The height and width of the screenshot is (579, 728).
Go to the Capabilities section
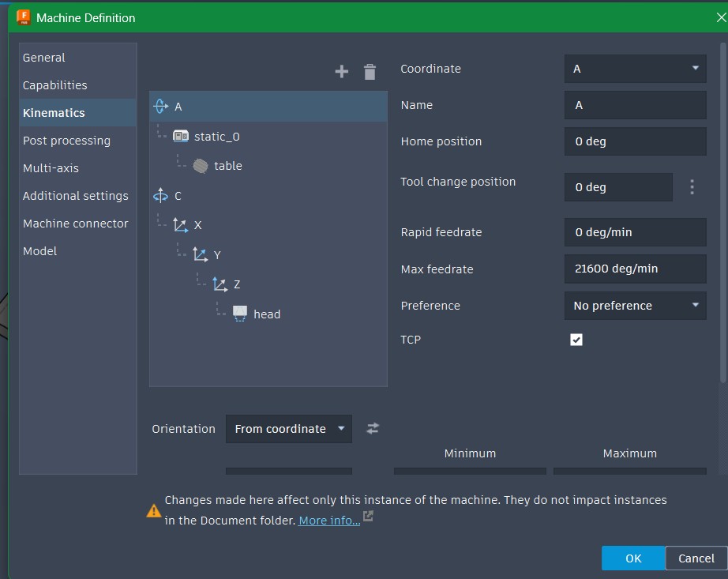[x=54, y=85]
